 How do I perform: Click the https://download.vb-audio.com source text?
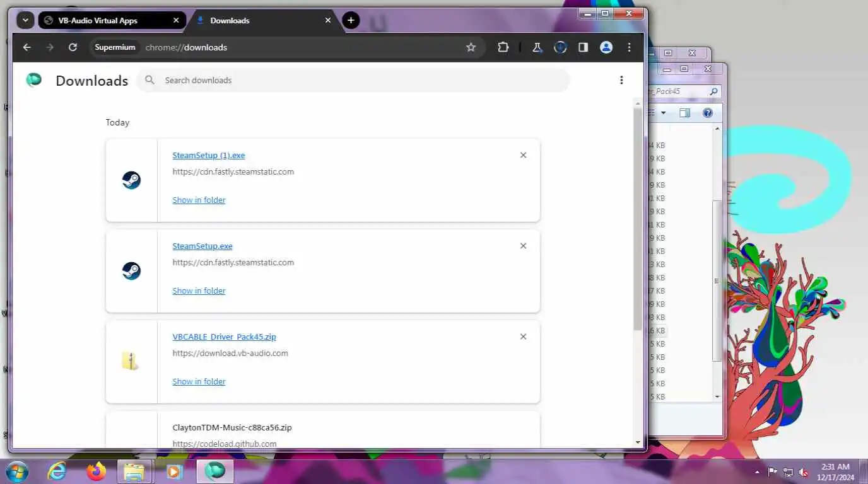tap(230, 353)
